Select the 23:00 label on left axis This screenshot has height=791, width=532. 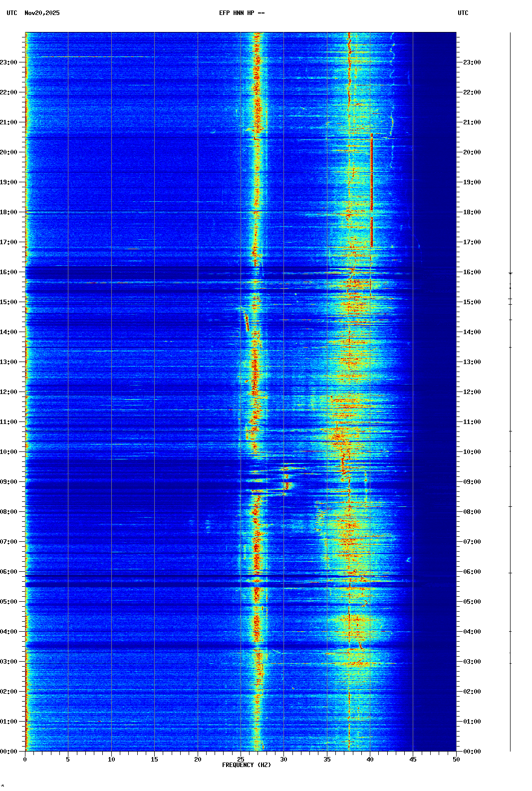[9, 62]
